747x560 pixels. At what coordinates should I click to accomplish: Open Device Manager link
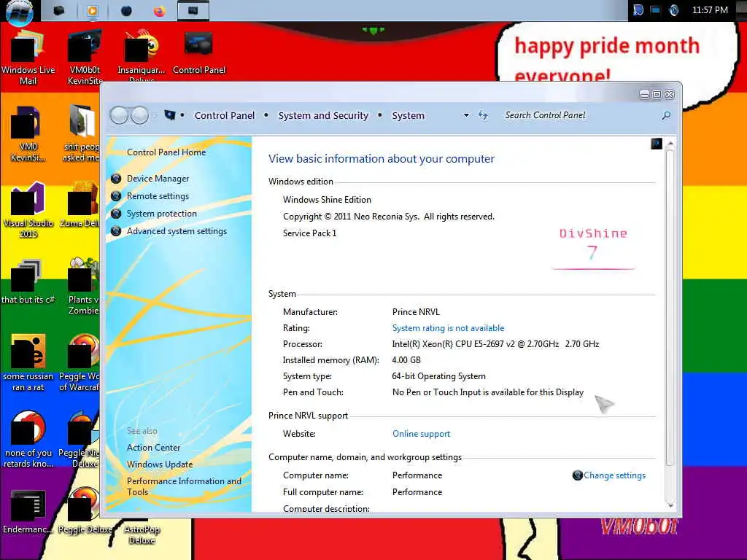point(158,179)
